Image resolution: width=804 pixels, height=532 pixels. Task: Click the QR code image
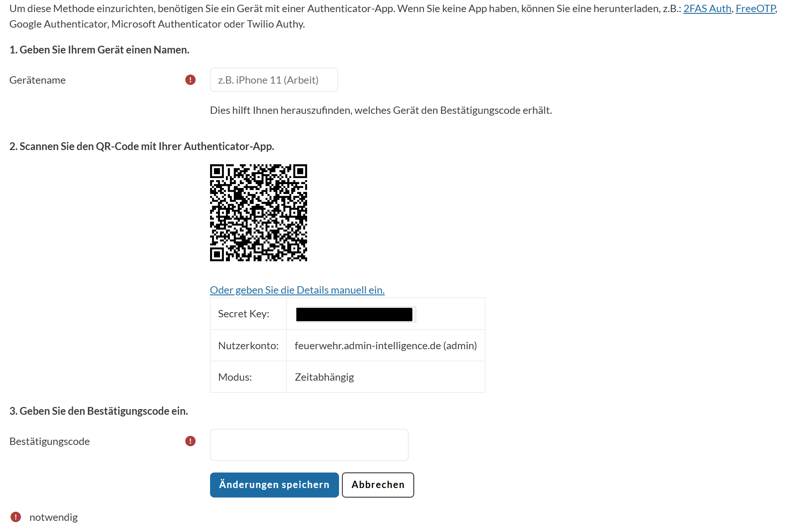tap(258, 213)
